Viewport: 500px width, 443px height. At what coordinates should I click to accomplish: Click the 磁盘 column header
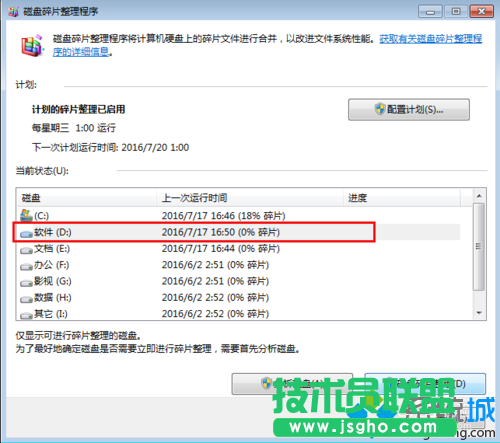click(86, 198)
